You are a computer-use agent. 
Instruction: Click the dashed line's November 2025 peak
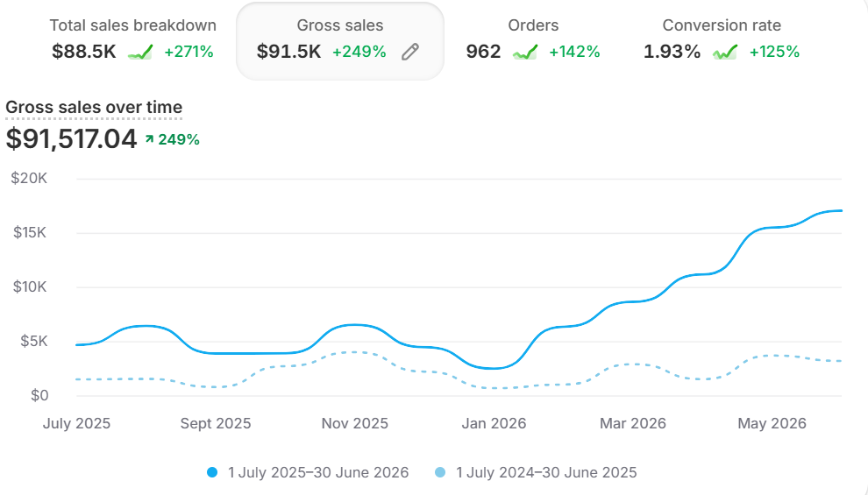353,351
